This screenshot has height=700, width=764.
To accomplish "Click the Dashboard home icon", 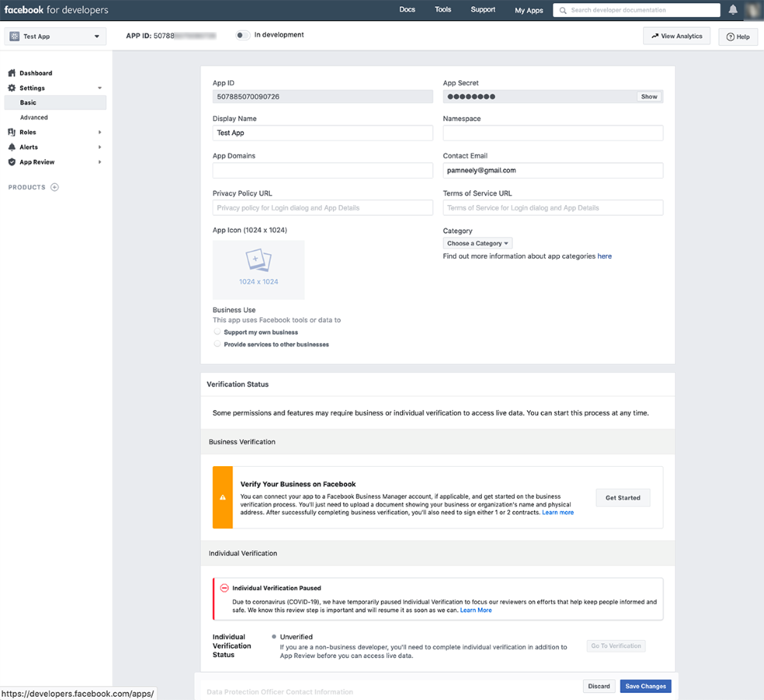I will [12, 73].
